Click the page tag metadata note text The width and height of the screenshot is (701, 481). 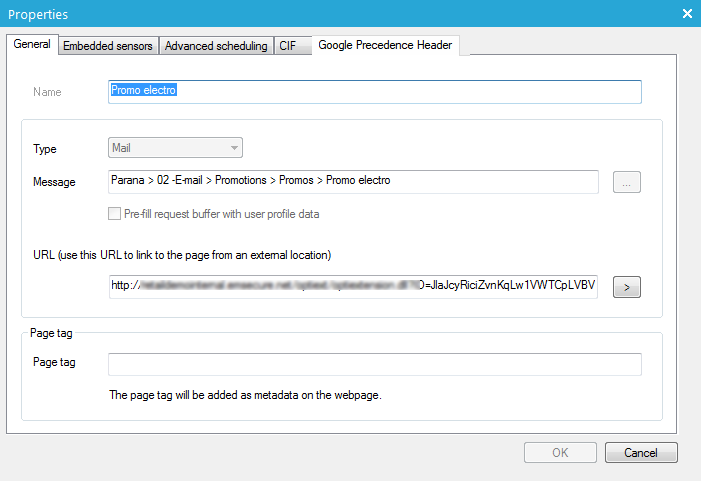[245, 395]
